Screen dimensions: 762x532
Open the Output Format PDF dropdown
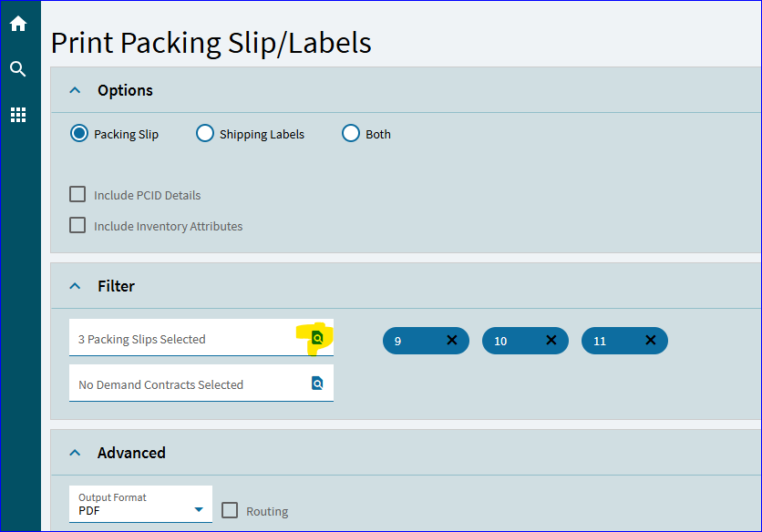(x=140, y=505)
